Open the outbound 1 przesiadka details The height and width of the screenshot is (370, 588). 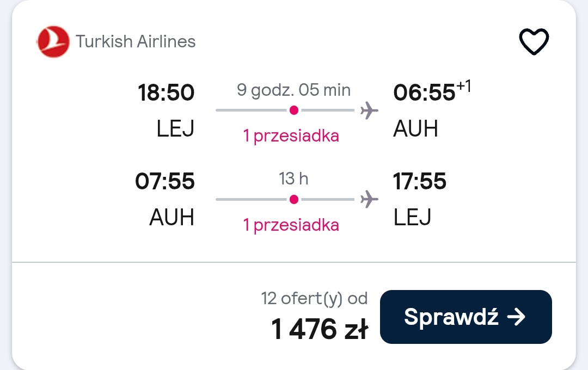tap(291, 135)
